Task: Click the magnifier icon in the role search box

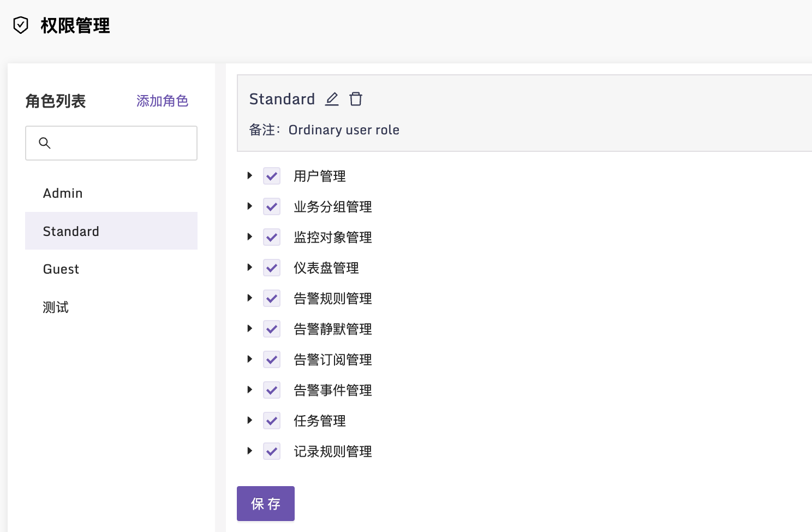Action: [x=45, y=143]
